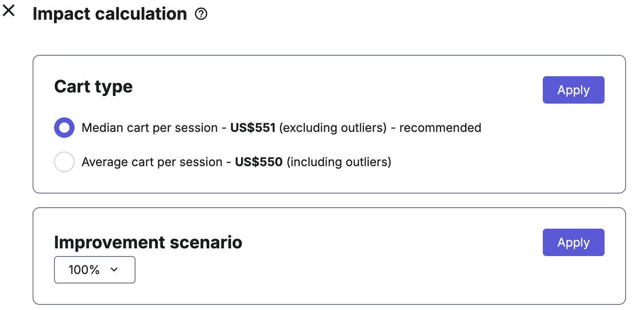Click the US$551 median cart value
Viewport: 644px width, 310px height.
(253, 128)
